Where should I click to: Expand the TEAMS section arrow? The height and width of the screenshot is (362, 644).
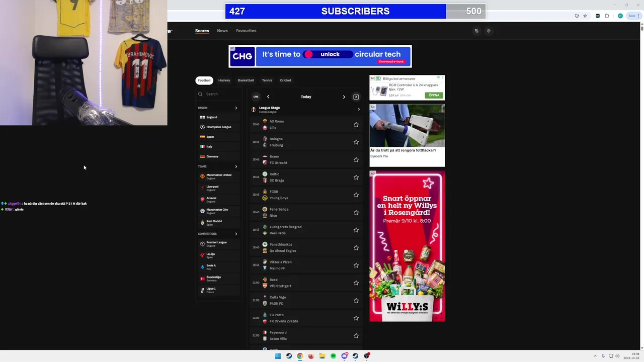[236, 166]
